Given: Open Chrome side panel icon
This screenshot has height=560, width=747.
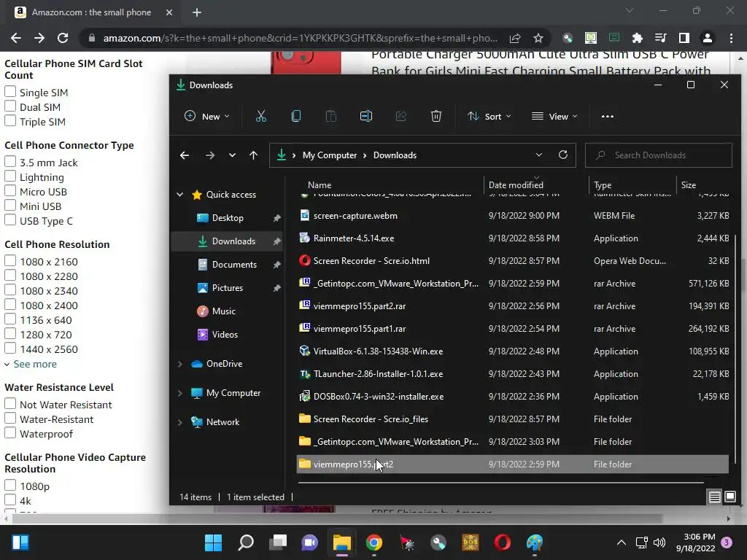Looking at the screenshot, I should point(684,38).
